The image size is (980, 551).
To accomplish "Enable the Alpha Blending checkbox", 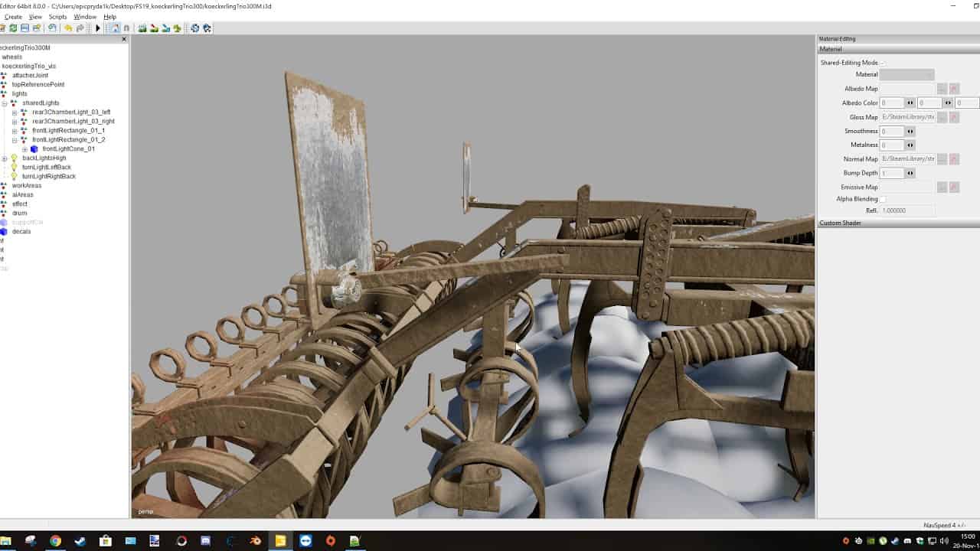I will tap(883, 199).
